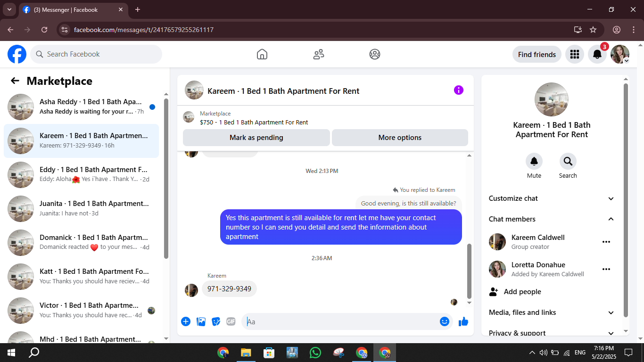Click the large listing thumbnail in the info panel
644x362 pixels.
pyautogui.click(x=552, y=99)
